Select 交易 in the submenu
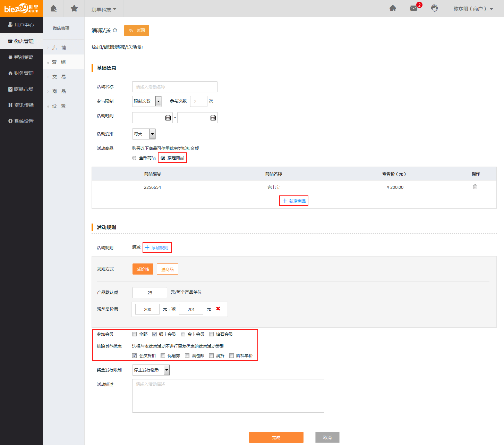The image size is (504, 445). pyautogui.click(x=59, y=77)
